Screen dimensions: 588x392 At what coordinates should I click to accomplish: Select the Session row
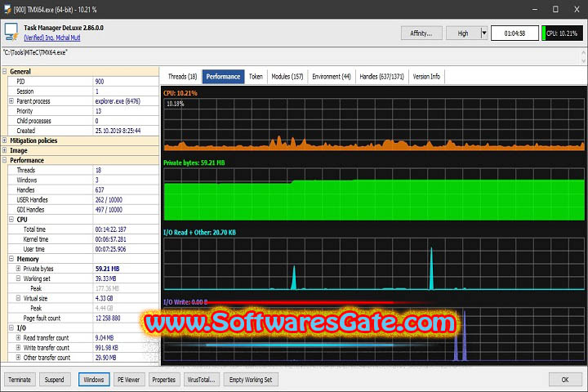click(x=83, y=91)
